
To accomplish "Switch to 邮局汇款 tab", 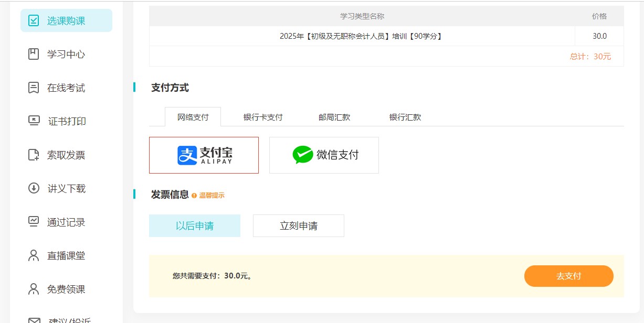I will coord(334,117).
